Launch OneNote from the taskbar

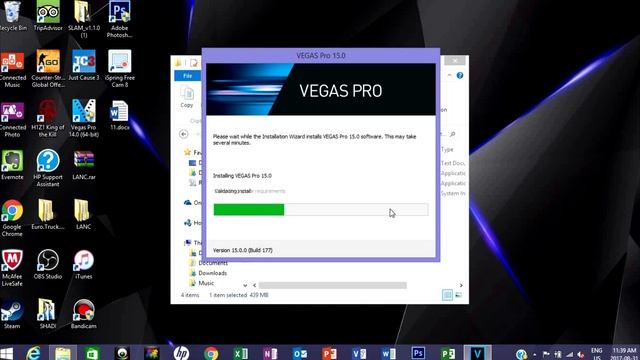click(x=270, y=353)
